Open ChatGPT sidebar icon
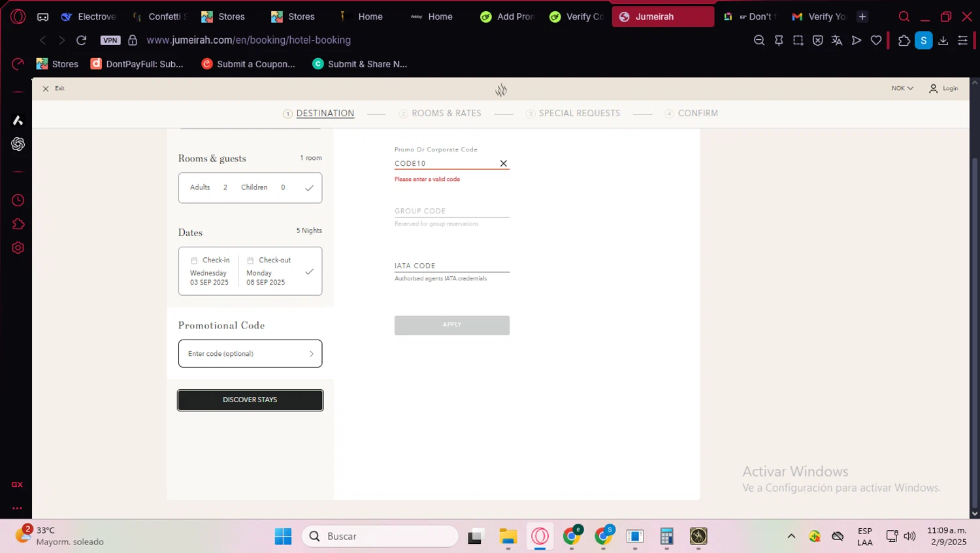The image size is (980, 553). 18,144
